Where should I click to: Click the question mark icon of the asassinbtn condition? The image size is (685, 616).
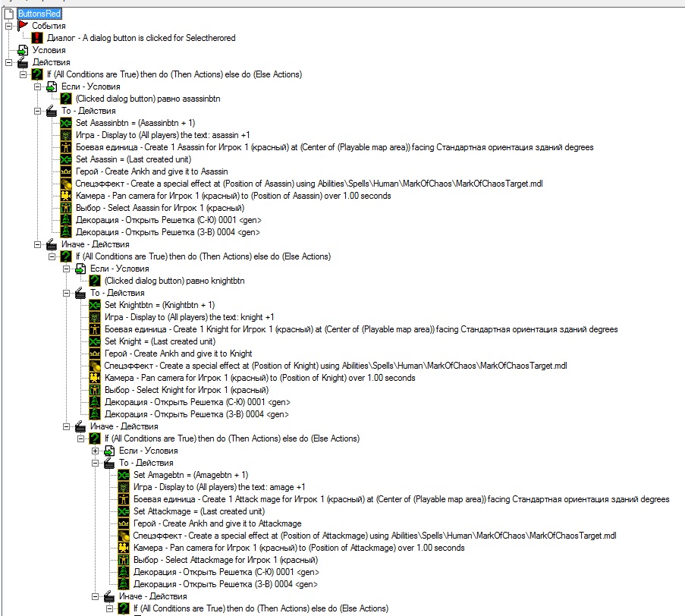66,99
